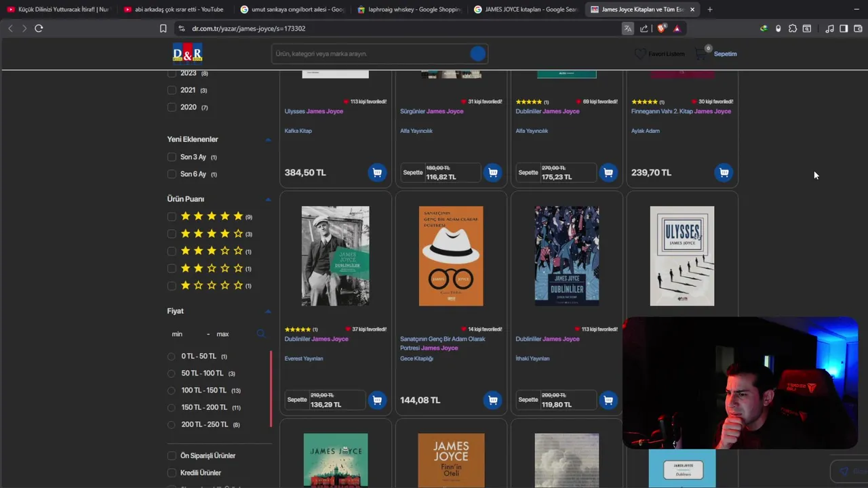Screen dimensions: 868x488
Task: Add Sanatçının Portresi 144,08 TL to cart
Action: point(493,400)
